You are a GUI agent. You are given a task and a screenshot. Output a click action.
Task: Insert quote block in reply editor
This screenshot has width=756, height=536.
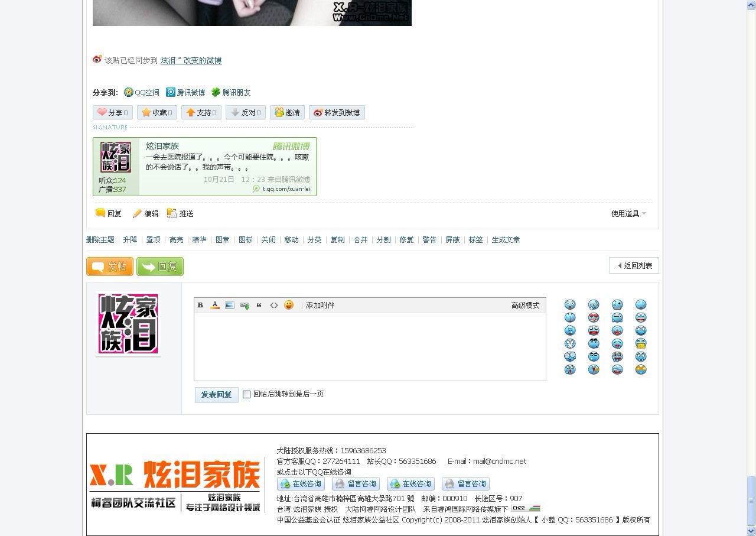259,306
